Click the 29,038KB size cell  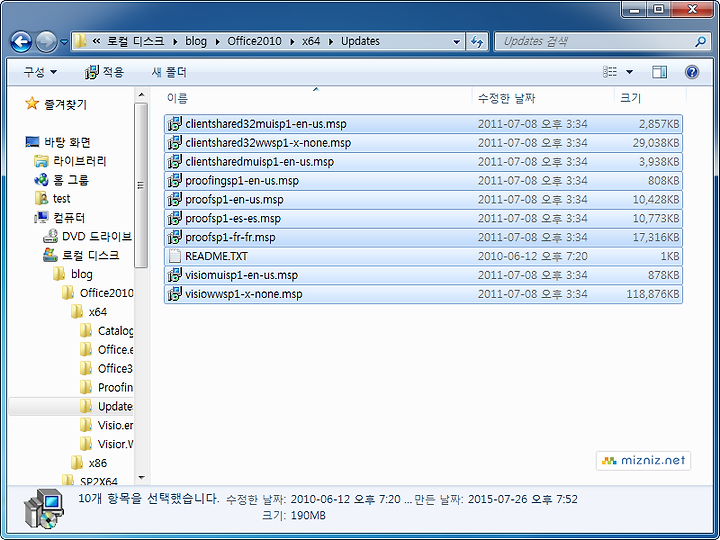click(656, 143)
